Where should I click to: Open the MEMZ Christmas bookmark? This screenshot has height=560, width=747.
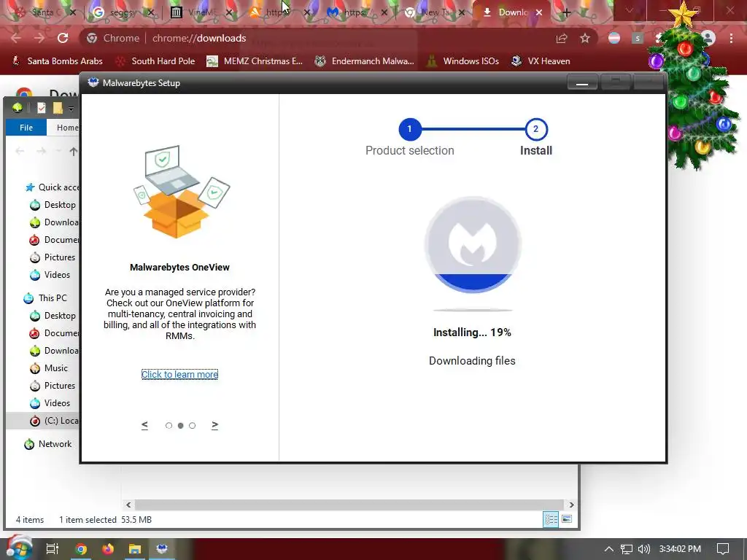(x=255, y=61)
